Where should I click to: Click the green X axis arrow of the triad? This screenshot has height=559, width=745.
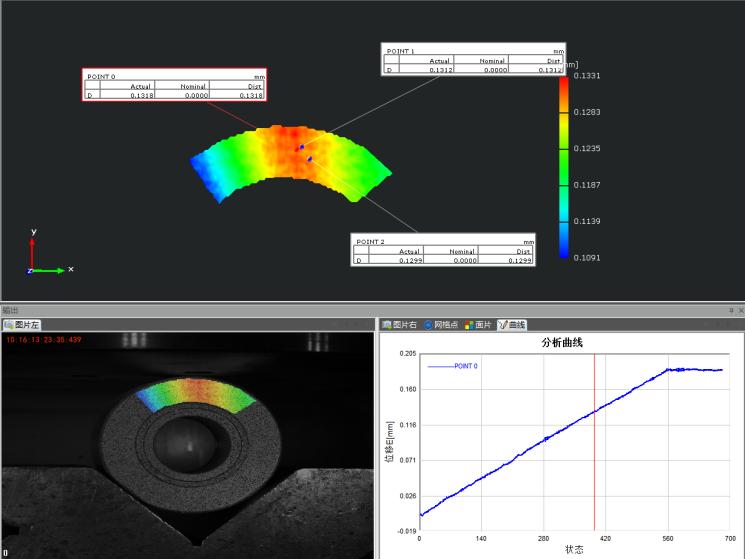point(58,270)
